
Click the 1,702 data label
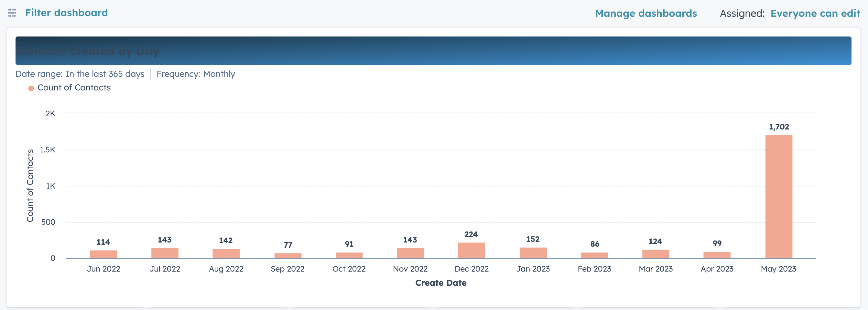pos(779,127)
